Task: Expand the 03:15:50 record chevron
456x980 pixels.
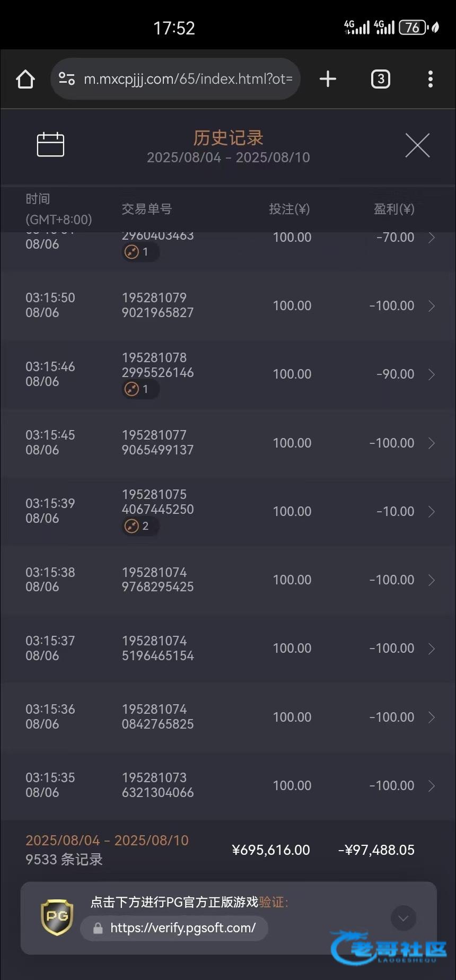Action: tap(432, 306)
